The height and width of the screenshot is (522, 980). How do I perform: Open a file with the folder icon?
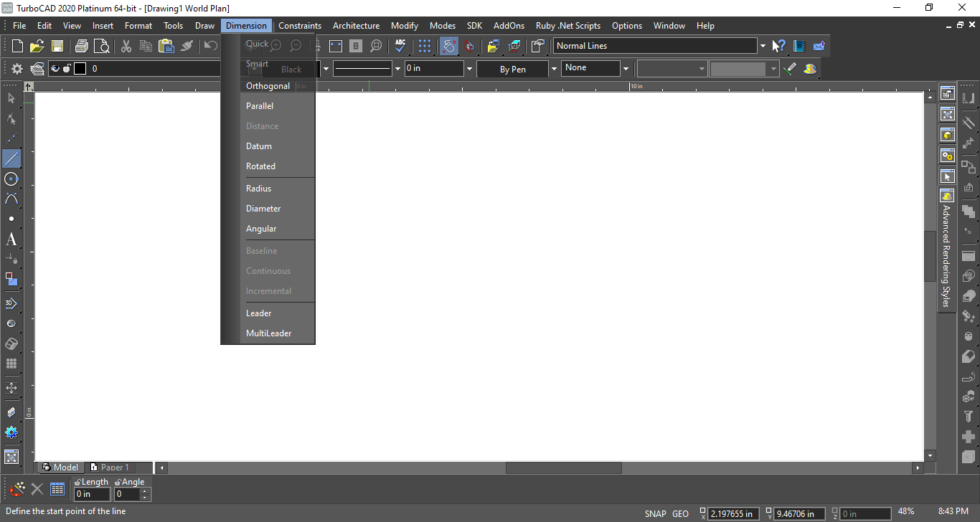click(x=37, y=46)
